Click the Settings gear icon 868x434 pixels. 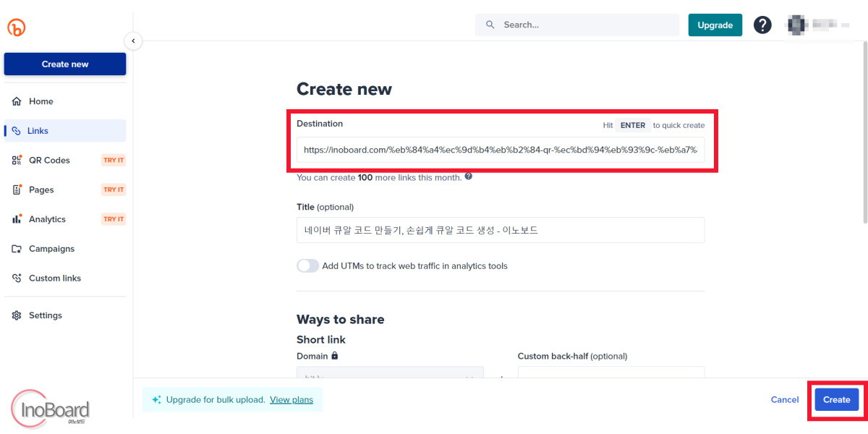pyautogui.click(x=17, y=315)
